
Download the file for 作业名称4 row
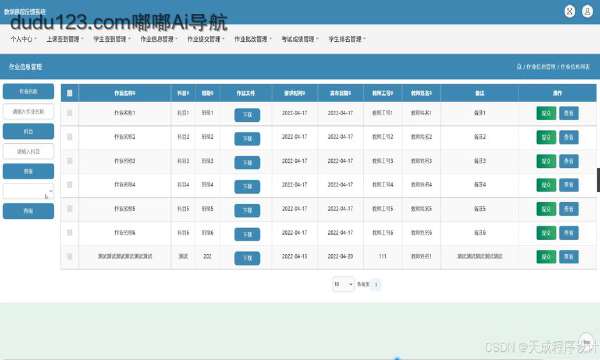pos(247,186)
